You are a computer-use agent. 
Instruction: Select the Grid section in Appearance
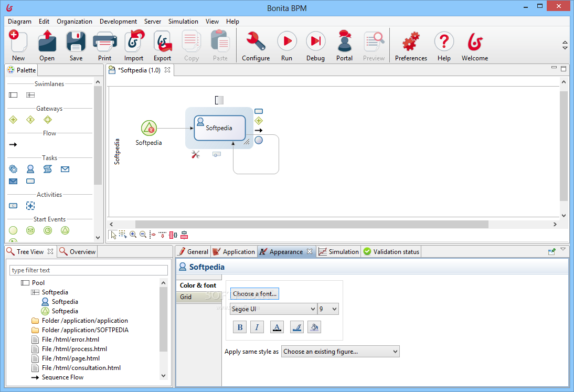coord(199,297)
